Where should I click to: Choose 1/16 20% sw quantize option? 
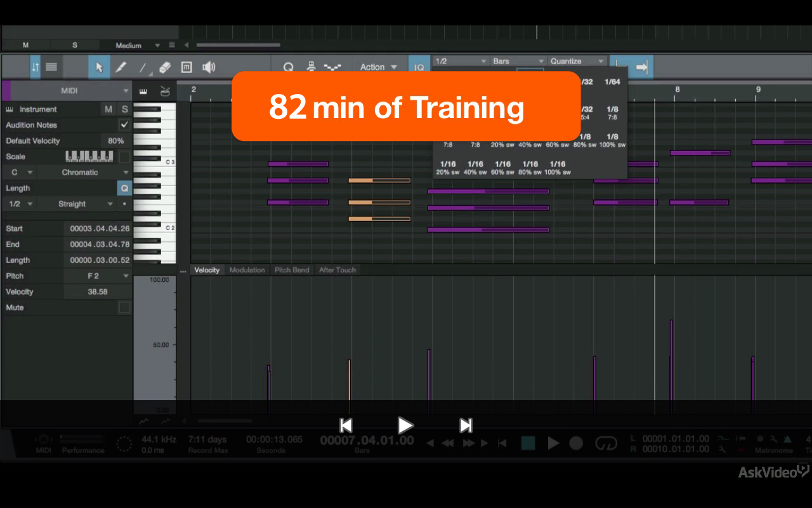(x=448, y=168)
